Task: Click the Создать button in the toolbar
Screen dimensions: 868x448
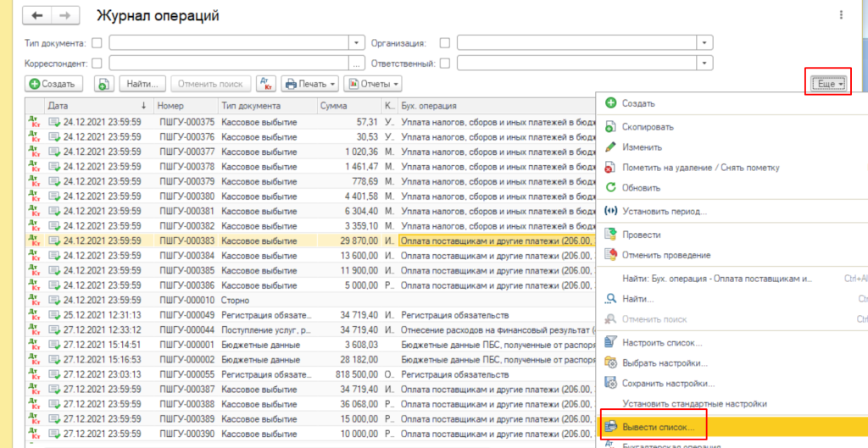Action: tap(54, 84)
